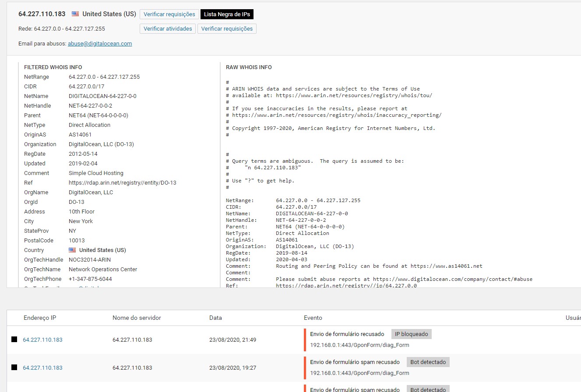
Task: Click the filtered Updated value 2019-02-04
Action: [83, 164]
